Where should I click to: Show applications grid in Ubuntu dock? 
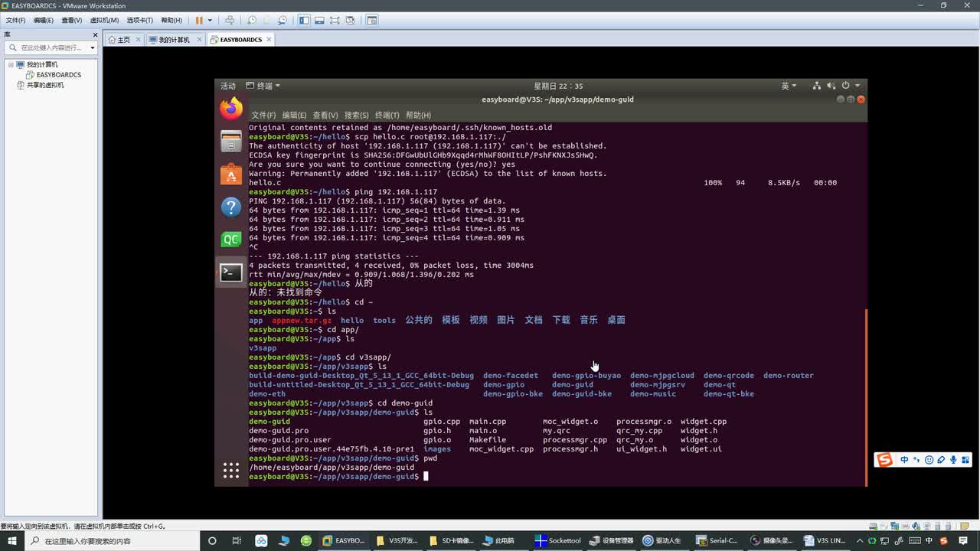[231, 471]
